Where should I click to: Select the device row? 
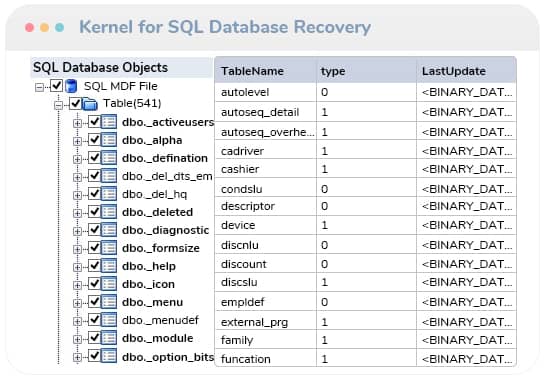click(366, 225)
